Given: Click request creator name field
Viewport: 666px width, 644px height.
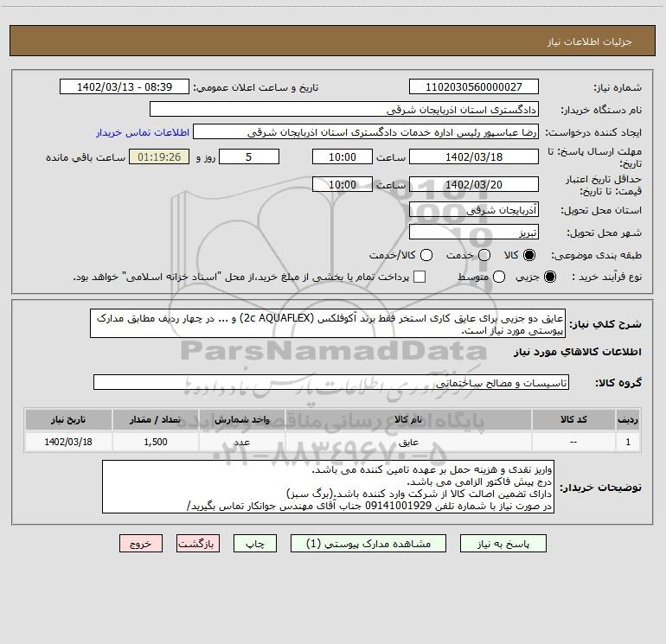Looking at the screenshot, I should [x=366, y=132].
